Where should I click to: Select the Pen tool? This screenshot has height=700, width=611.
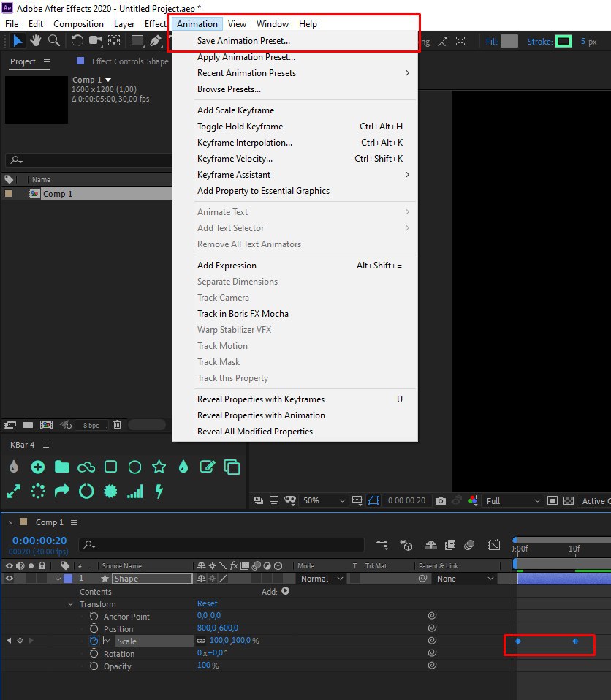[x=155, y=41]
